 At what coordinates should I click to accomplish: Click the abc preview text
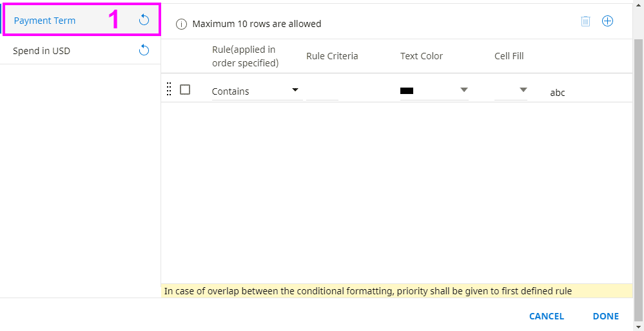(x=558, y=93)
